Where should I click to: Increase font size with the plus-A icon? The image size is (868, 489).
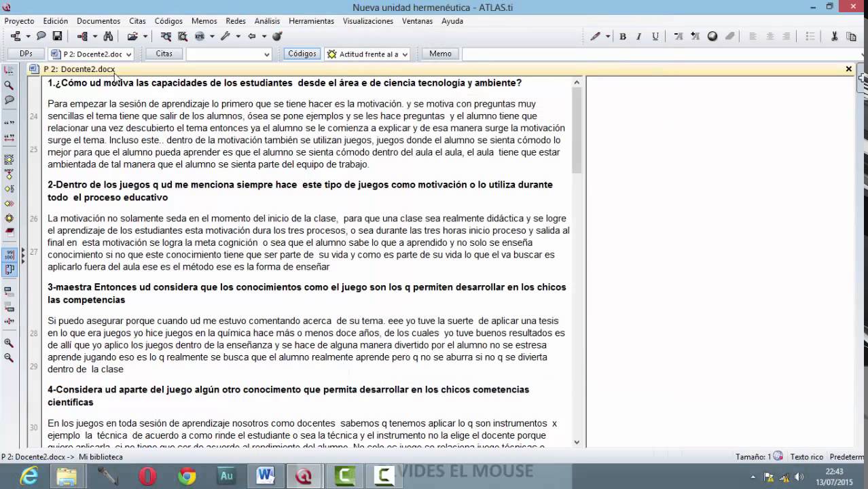(x=695, y=37)
